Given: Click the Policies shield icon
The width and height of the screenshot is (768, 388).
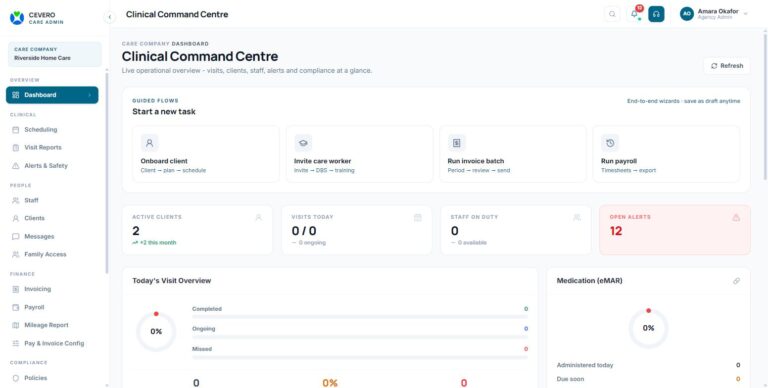Looking at the screenshot, I should 16,378.
